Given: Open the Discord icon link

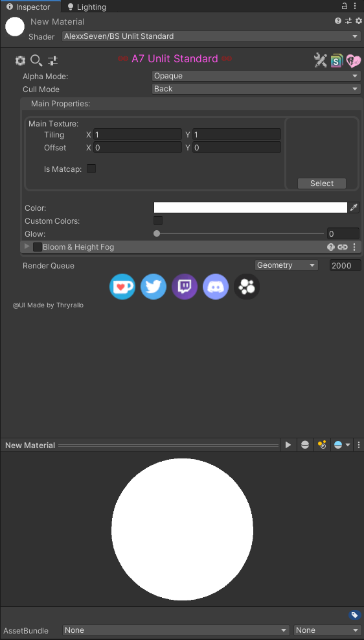Looking at the screenshot, I should [215, 287].
